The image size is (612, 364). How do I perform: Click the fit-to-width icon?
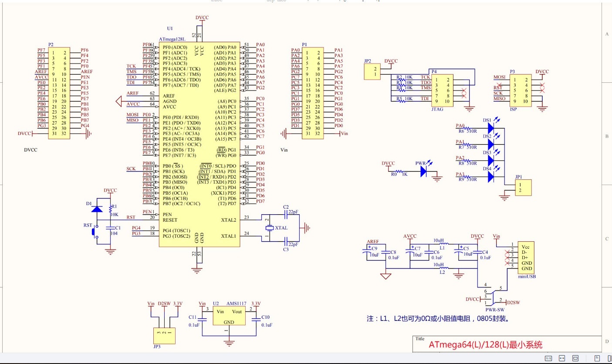point(562,358)
